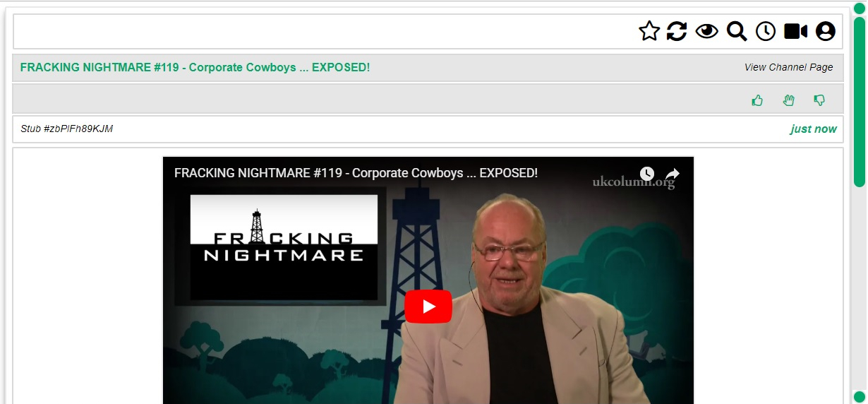Open the user account icon
Screen dimensions: 868x404
click(x=826, y=31)
